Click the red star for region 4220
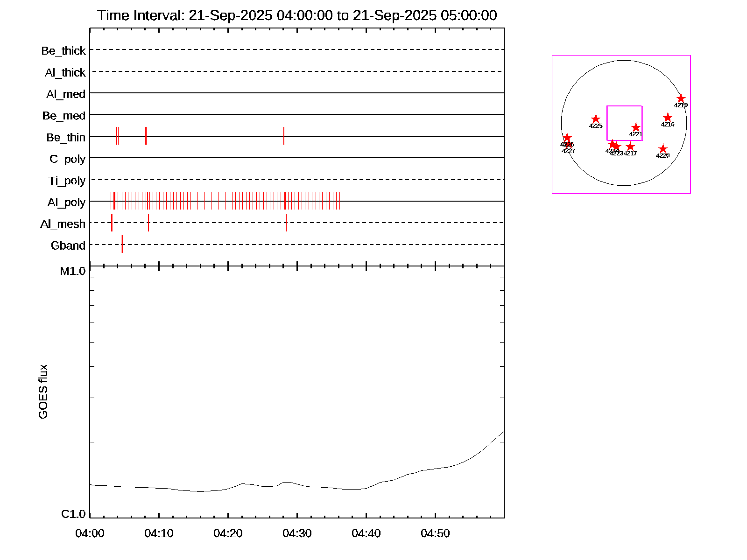The width and height of the screenshot is (747, 560). pyautogui.click(x=662, y=149)
